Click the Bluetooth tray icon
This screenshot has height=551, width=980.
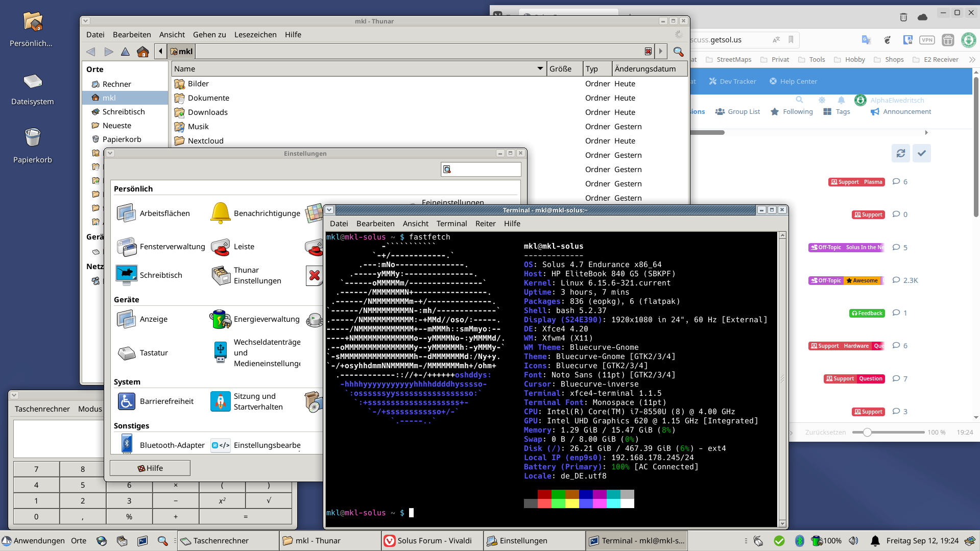click(800, 541)
